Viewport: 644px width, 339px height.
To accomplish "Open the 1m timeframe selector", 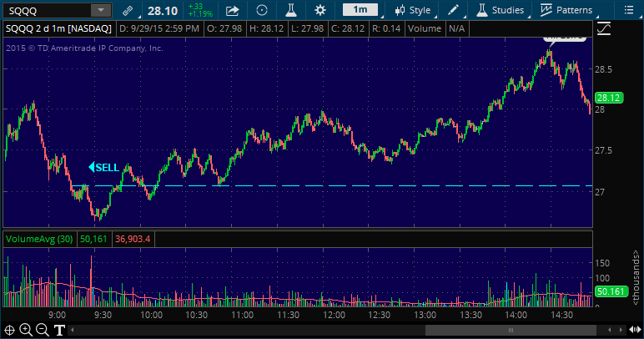I will pyautogui.click(x=360, y=10).
